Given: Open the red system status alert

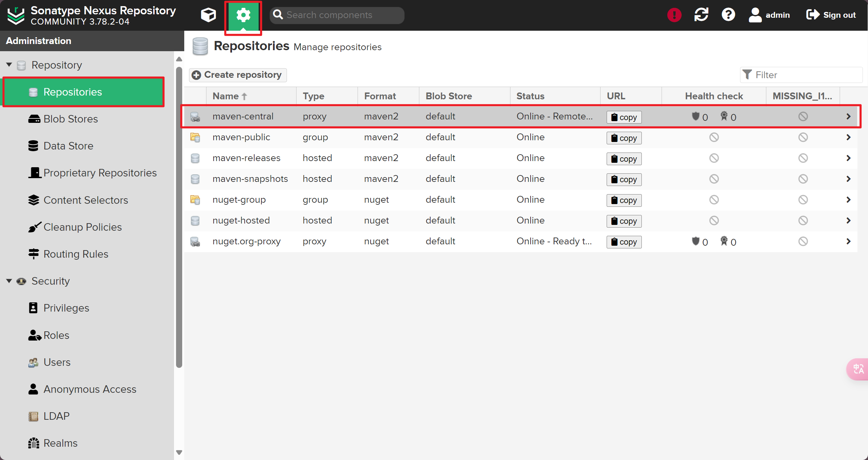Looking at the screenshot, I should click(674, 15).
